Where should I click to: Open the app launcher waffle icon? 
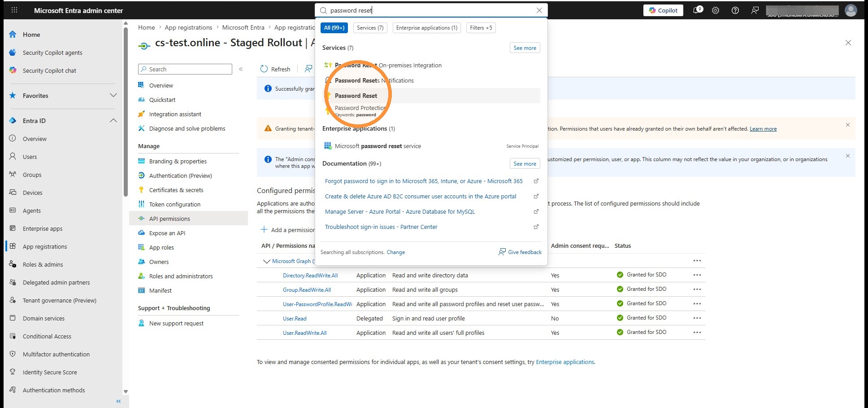click(14, 10)
